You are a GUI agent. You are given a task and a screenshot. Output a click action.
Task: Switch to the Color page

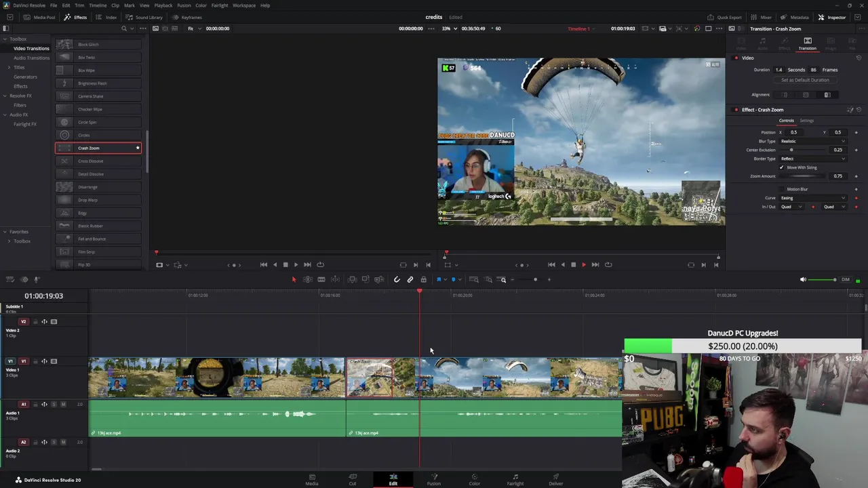tap(474, 479)
